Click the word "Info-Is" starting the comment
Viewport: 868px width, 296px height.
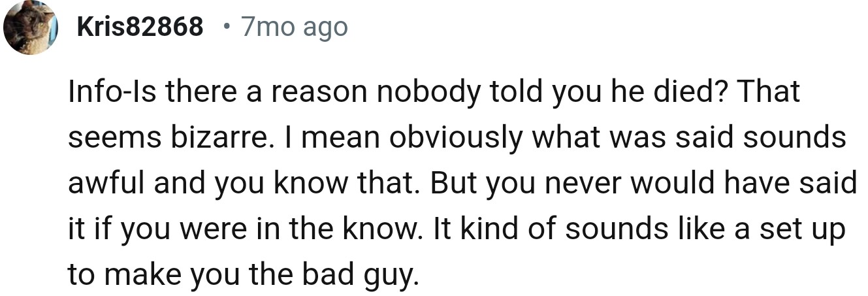point(111,91)
